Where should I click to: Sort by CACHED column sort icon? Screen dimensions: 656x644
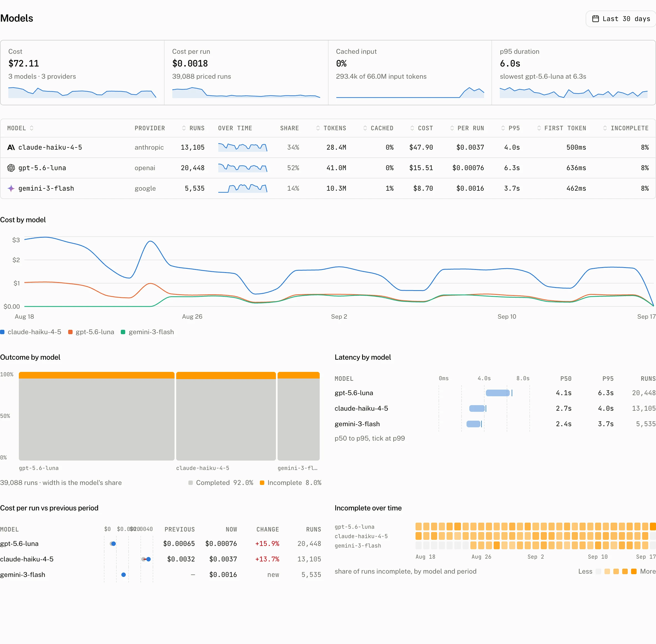click(x=365, y=128)
